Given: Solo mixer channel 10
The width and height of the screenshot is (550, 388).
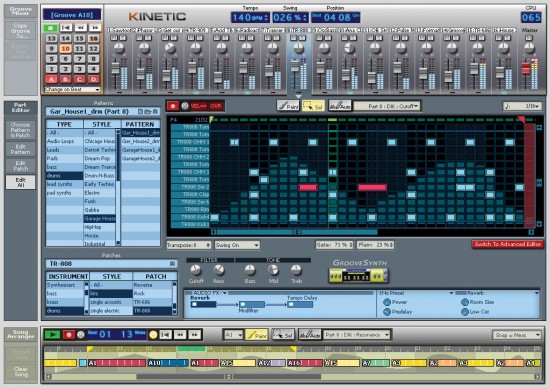Looking at the screenshot, I should (353, 38).
